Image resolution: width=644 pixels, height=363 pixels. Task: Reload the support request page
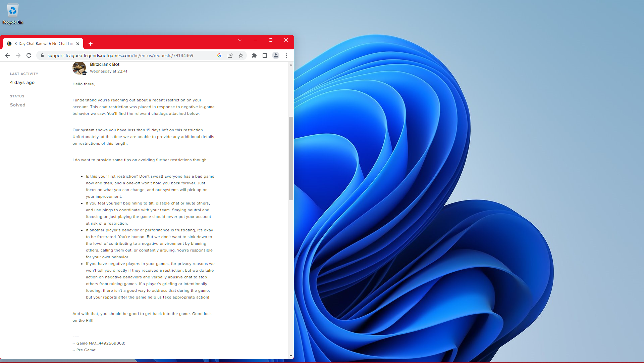point(29,55)
